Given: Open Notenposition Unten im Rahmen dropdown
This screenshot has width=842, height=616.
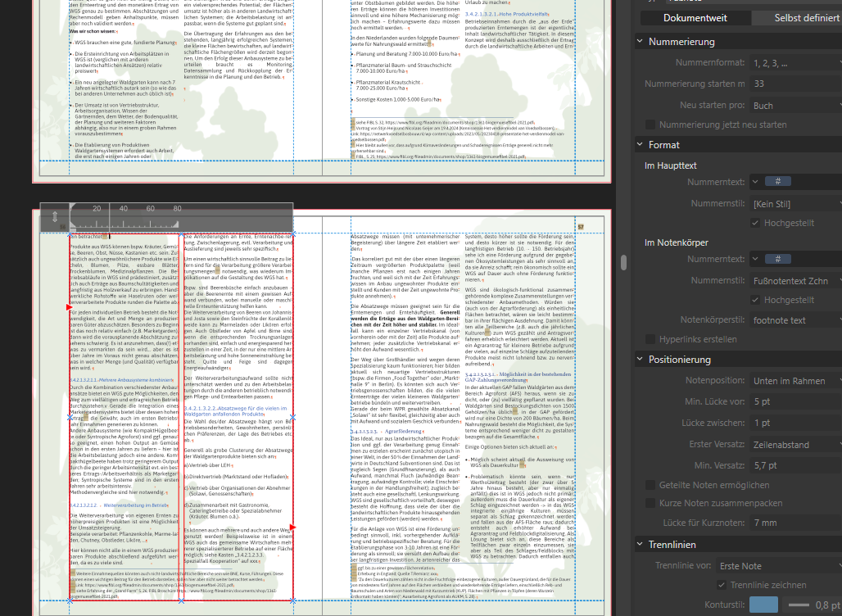Looking at the screenshot, I should point(796,381).
